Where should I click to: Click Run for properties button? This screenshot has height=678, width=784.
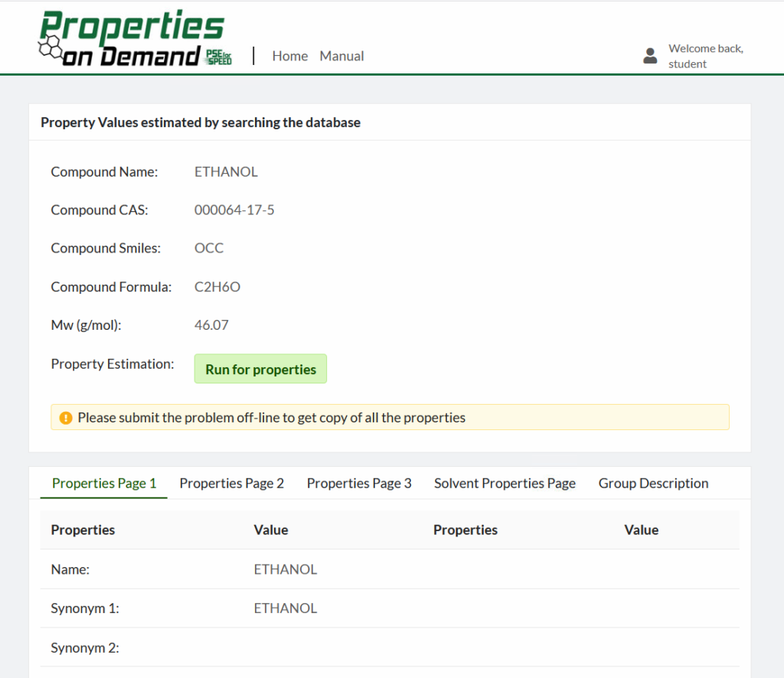(260, 370)
